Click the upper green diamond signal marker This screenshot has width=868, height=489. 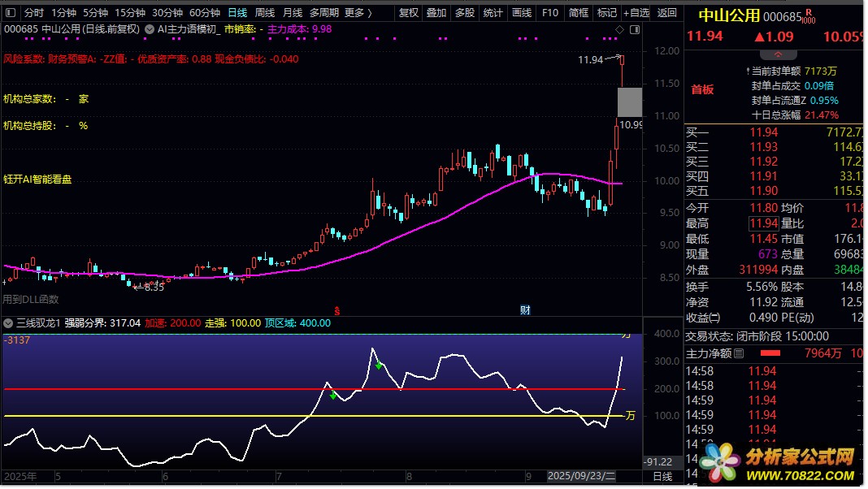click(379, 366)
